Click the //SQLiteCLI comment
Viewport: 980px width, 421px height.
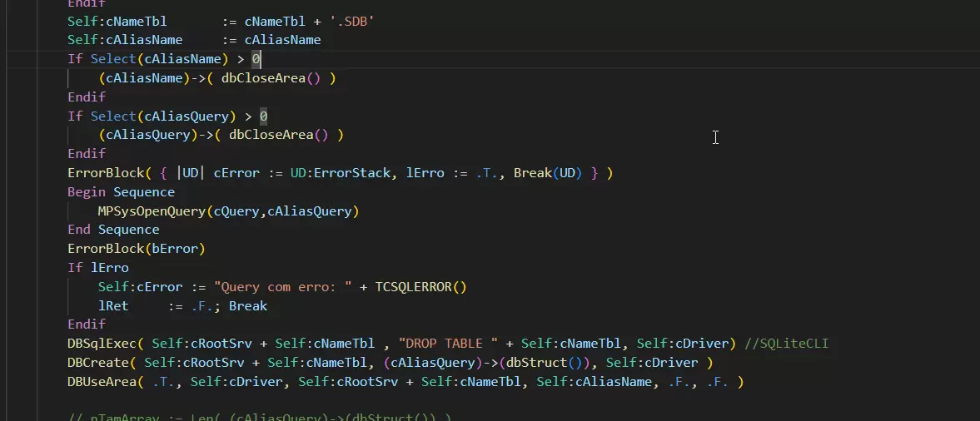(x=787, y=344)
